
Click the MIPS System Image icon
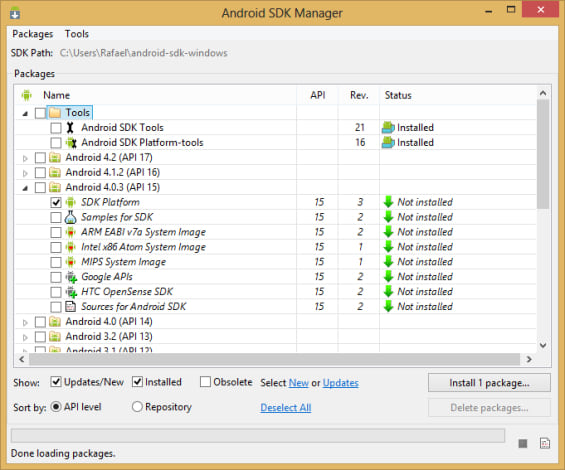71,262
